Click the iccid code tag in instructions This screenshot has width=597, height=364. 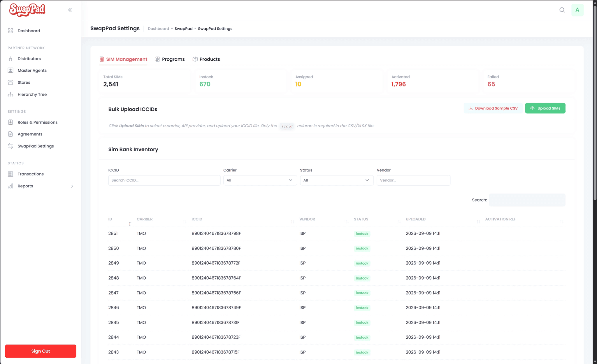pos(287,126)
